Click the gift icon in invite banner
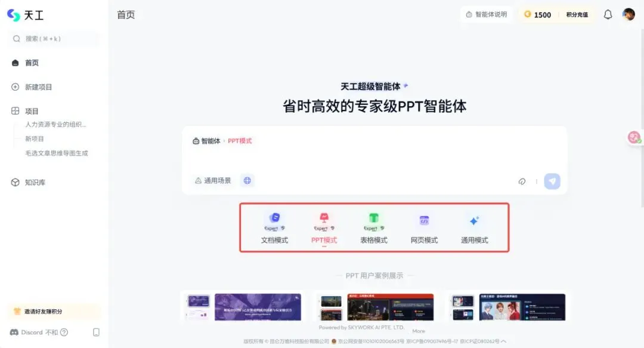The image size is (644, 348). coord(17,312)
